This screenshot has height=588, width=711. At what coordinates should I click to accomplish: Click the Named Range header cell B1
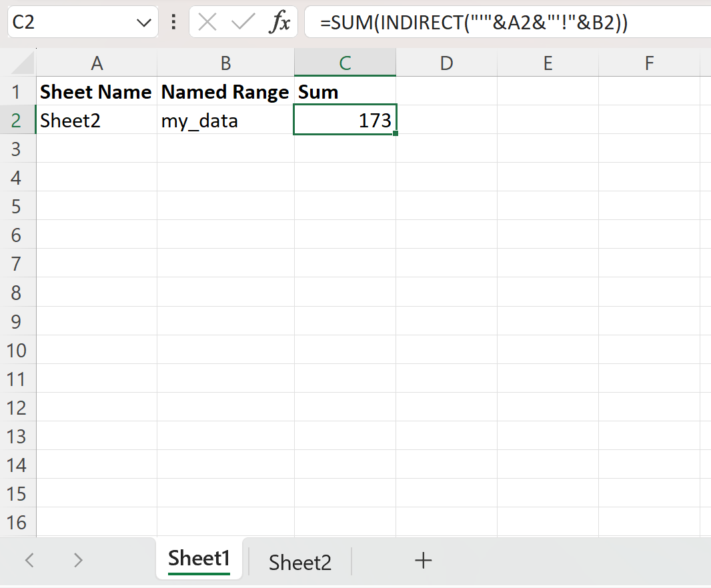pyautogui.click(x=225, y=91)
